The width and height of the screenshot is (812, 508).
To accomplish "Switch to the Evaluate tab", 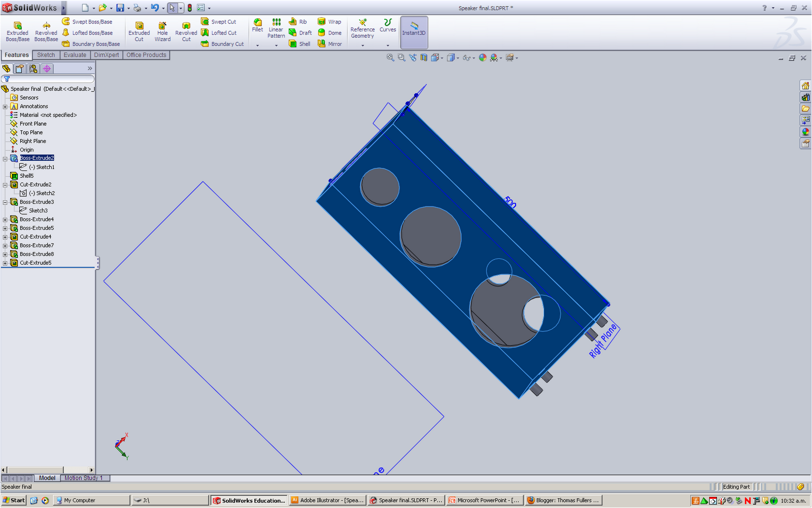I will (x=75, y=55).
